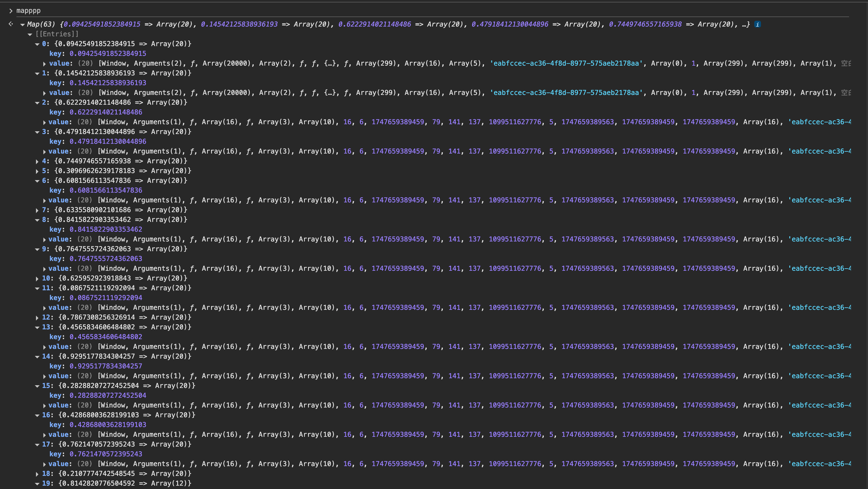Expand entry 5 with key 0.30969626239178183
Image resolution: width=868 pixels, height=489 pixels.
coord(38,171)
